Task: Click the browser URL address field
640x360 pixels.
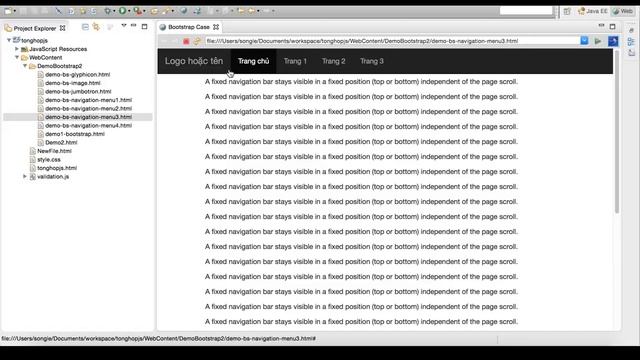Action: pyautogui.click(x=392, y=41)
